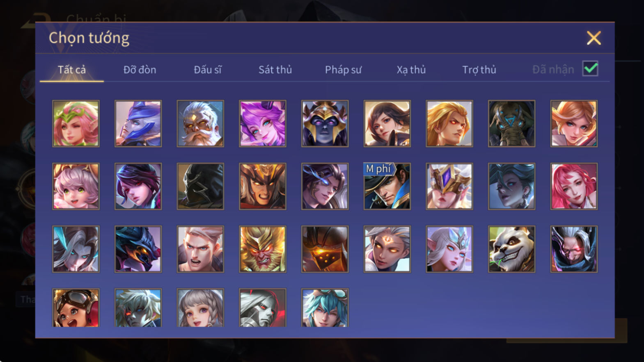Select the purple-haired girl hero portrait

[263, 123]
